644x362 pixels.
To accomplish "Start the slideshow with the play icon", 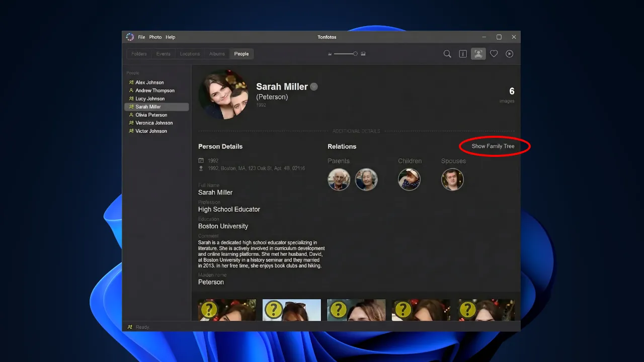I will tap(510, 54).
